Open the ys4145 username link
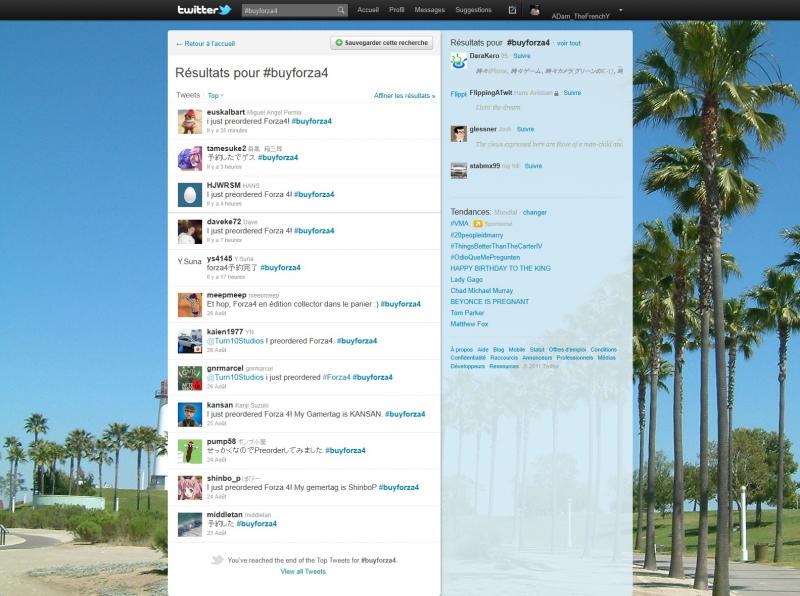 tap(219, 259)
